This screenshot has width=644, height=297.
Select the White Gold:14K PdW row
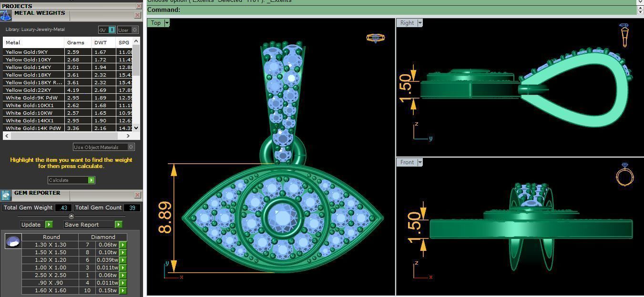coord(68,128)
